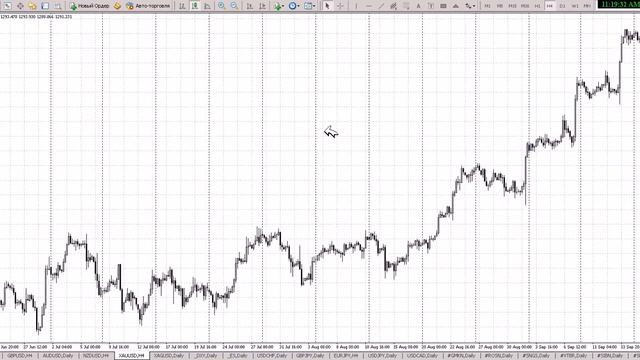Open the _DXY,Daily chart tab
The height and width of the screenshot is (360, 640).
click(206, 356)
